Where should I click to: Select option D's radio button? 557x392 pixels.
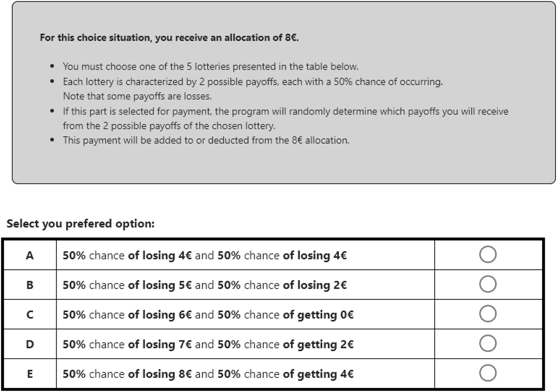[488, 343]
